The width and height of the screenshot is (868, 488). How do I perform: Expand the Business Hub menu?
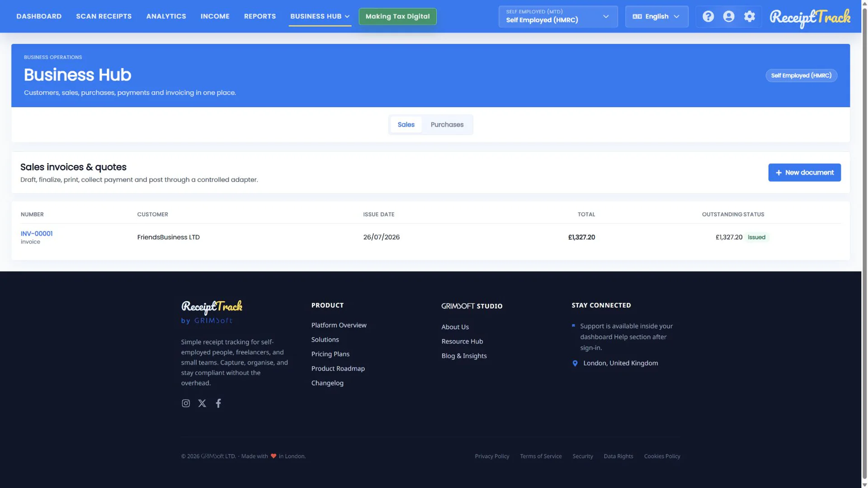click(x=320, y=16)
